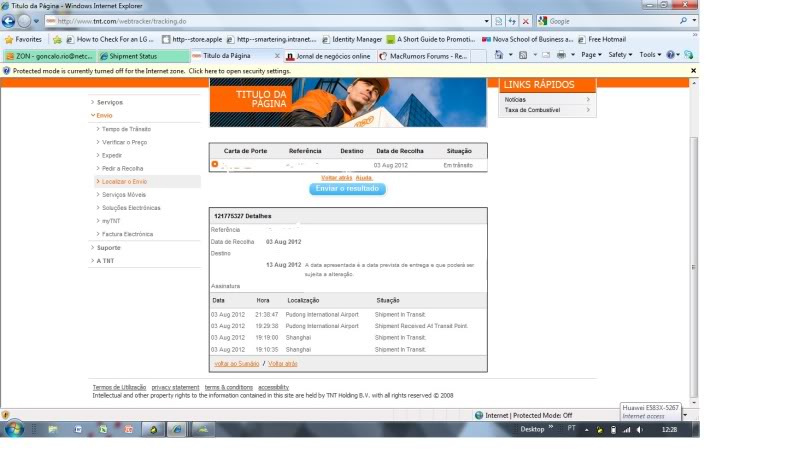Open the Safety menu dropdown
This screenshot has width=798, height=450.
(620, 55)
